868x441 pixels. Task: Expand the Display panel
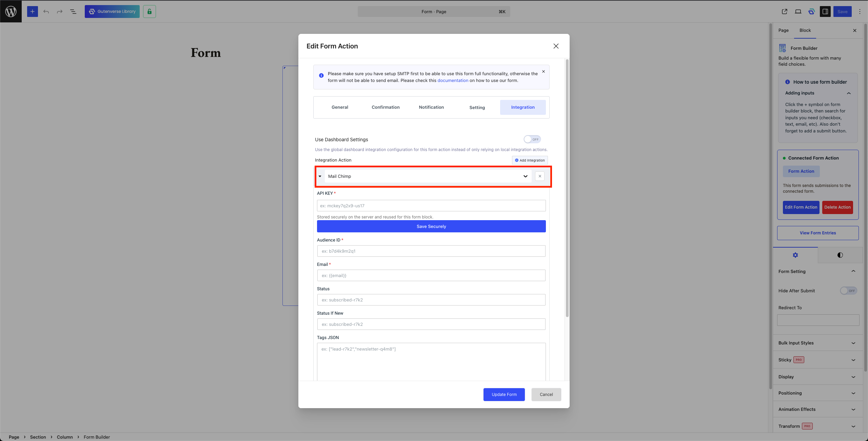pyautogui.click(x=818, y=377)
